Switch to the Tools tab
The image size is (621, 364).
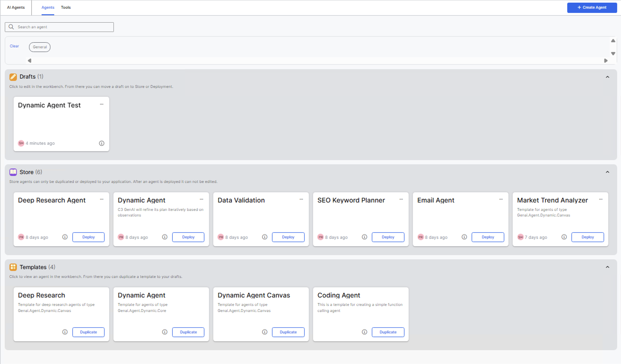66,7
